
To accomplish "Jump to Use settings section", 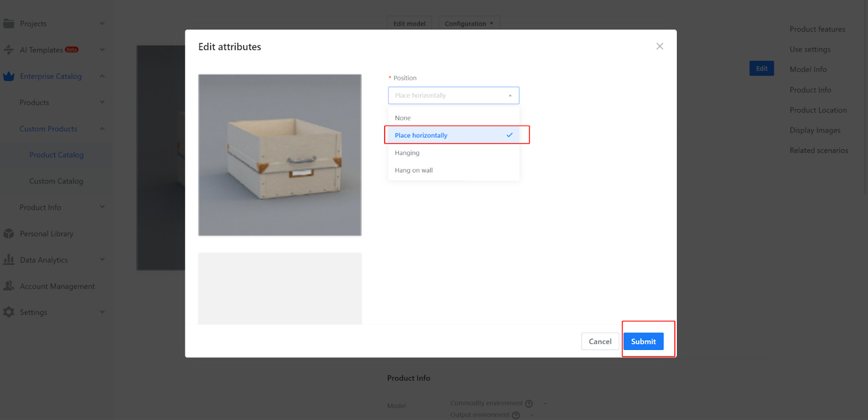I will 810,49.
